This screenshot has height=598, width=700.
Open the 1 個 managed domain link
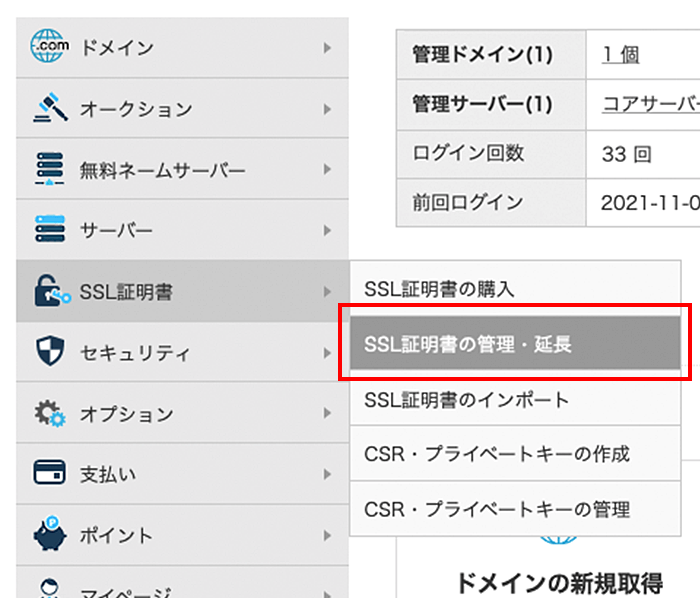tap(620, 55)
